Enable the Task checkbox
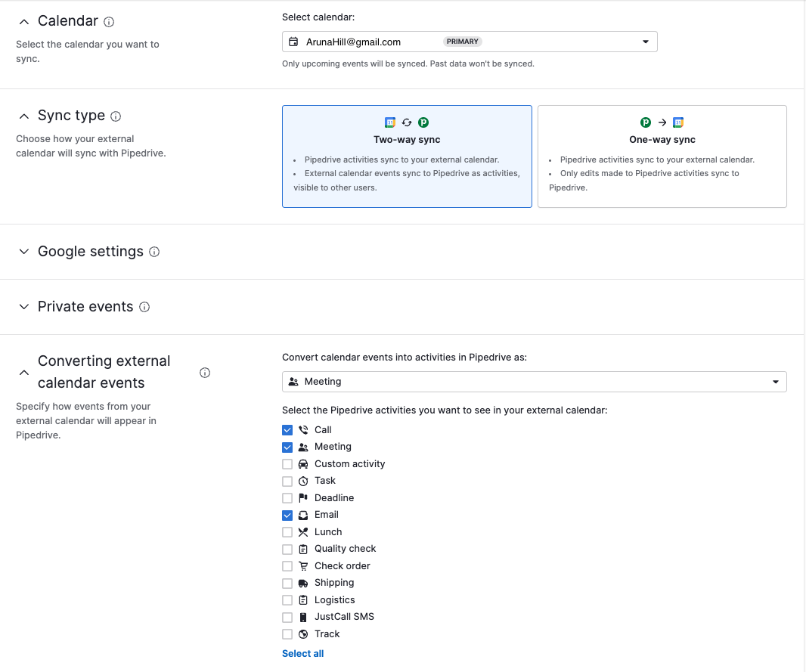This screenshot has height=672, width=806. pyautogui.click(x=287, y=481)
